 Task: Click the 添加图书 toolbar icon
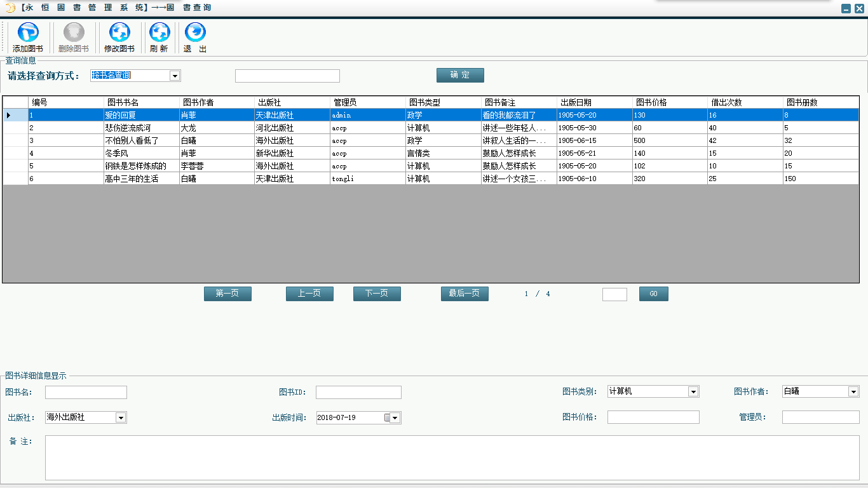pos(28,37)
